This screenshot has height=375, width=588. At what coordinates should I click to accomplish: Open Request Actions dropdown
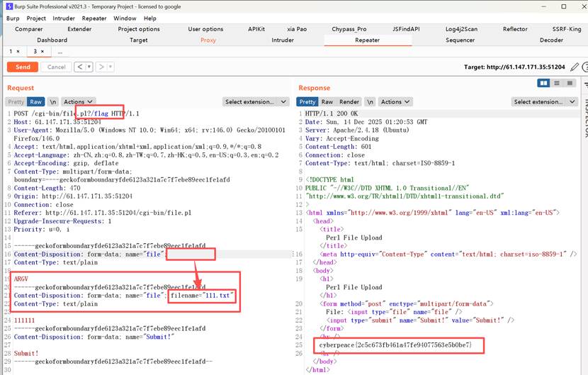click(78, 102)
